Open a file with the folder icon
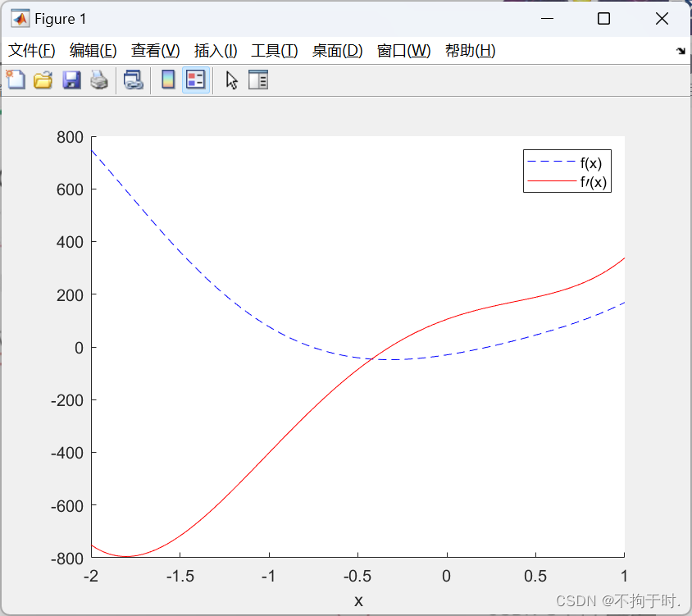Viewport: 692px width, 616px height. click(x=43, y=80)
